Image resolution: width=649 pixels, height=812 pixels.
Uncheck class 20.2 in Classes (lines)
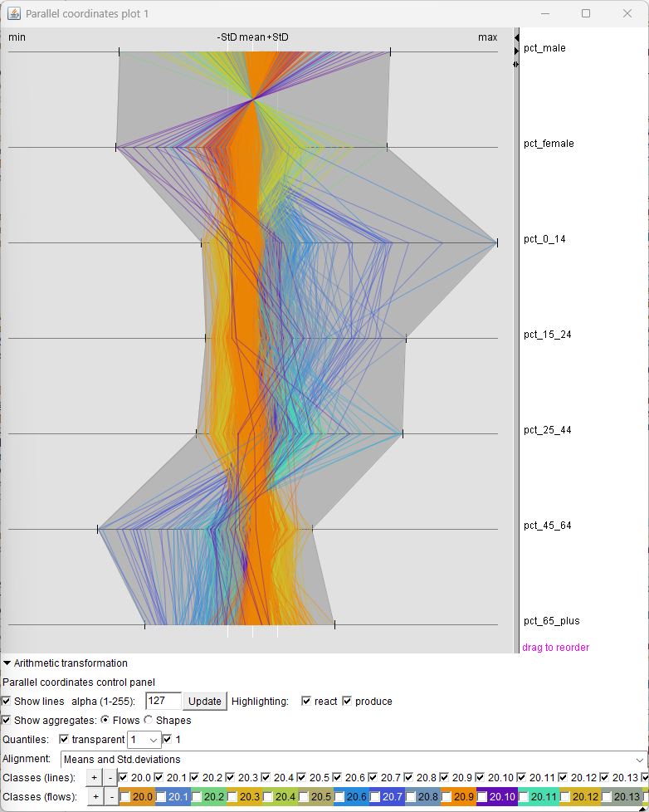194,777
